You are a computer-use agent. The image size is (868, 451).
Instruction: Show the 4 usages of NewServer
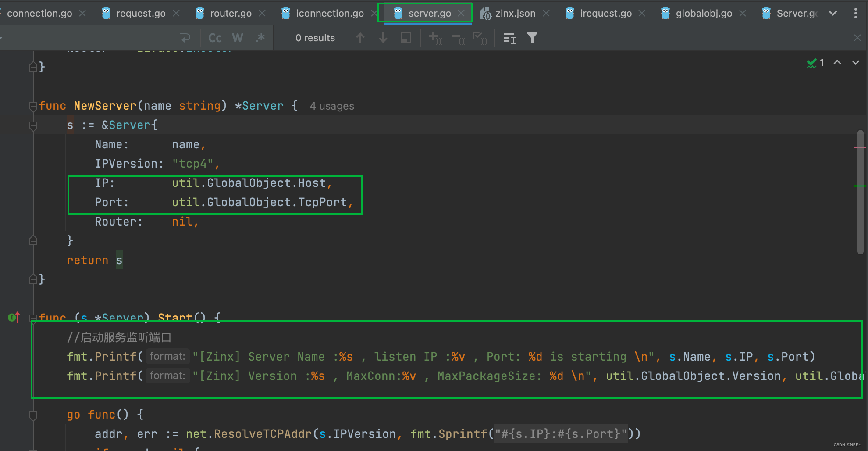click(x=331, y=106)
